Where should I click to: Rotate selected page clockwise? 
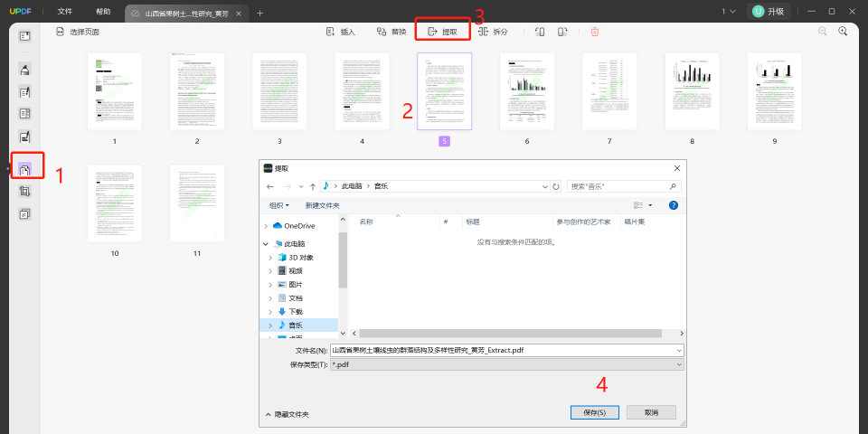point(562,32)
